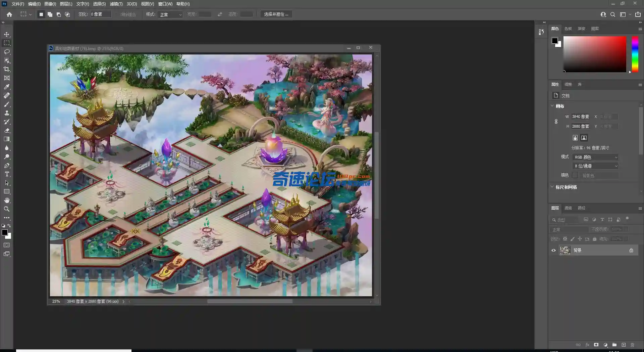The height and width of the screenshot is (352, 644).
Task: Select the Eyedropper tool
Action: click(7, 87)
